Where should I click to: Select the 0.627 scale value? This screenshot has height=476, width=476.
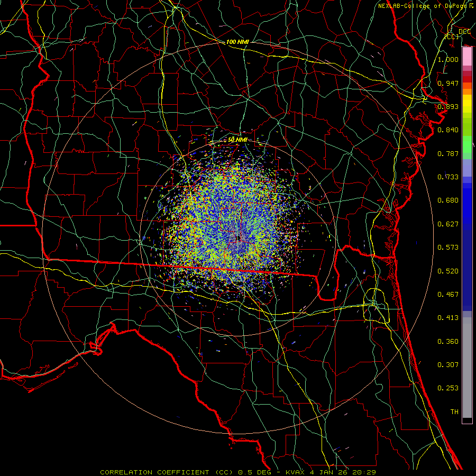(x=448, y=224)
